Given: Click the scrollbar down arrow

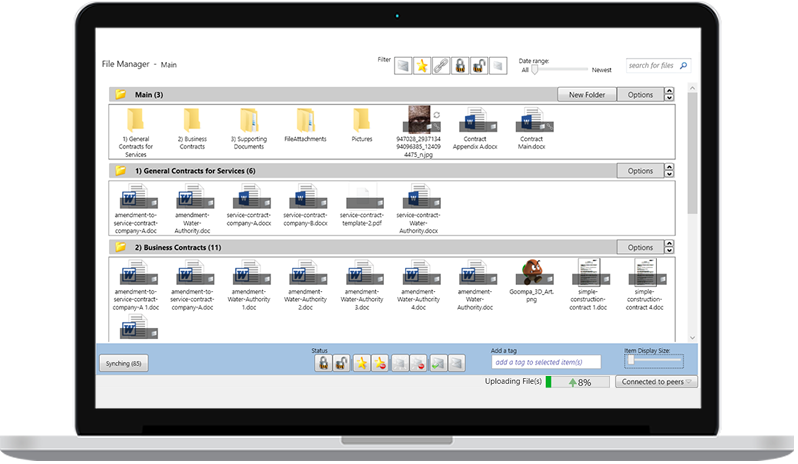Looking at the screenshot, I should [x=692, y=338].
